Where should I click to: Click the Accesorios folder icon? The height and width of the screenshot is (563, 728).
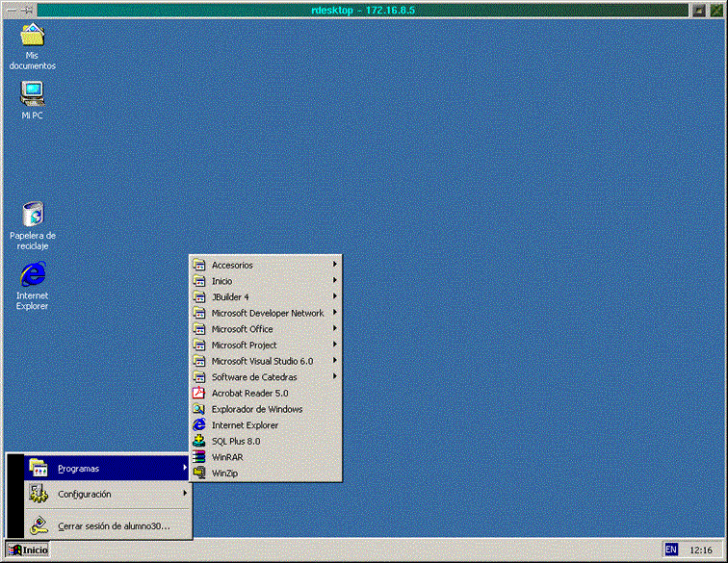[199, 265]
